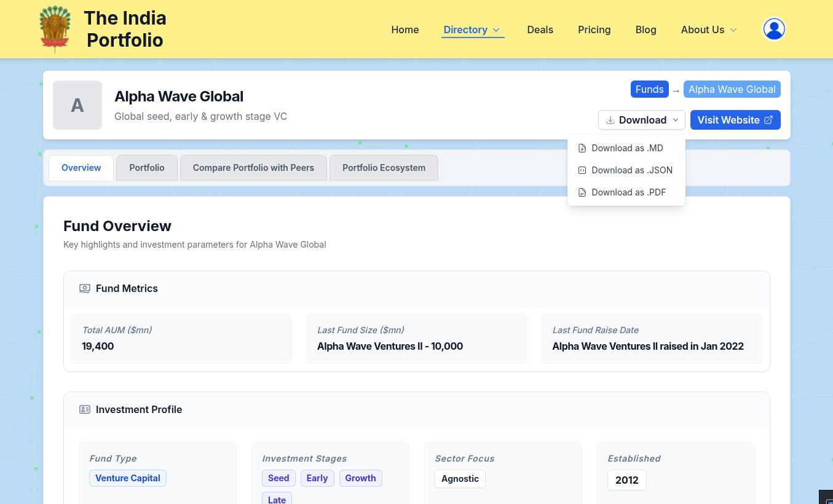Expand the About Us dropdown chevron

click(x=733, y=30)
